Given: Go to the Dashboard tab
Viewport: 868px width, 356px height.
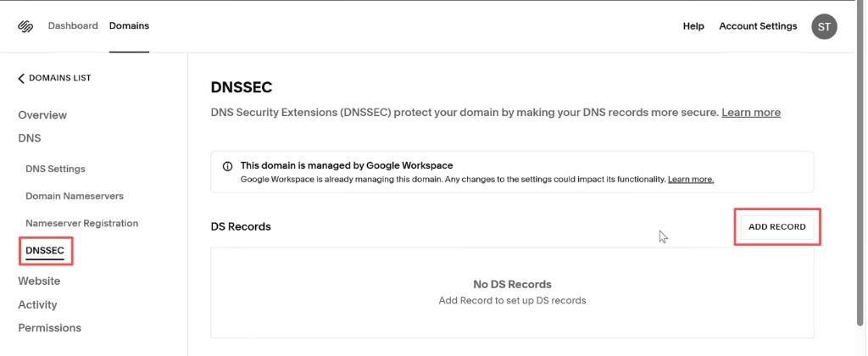Looking at the screenshot, I should pos(73,26).
